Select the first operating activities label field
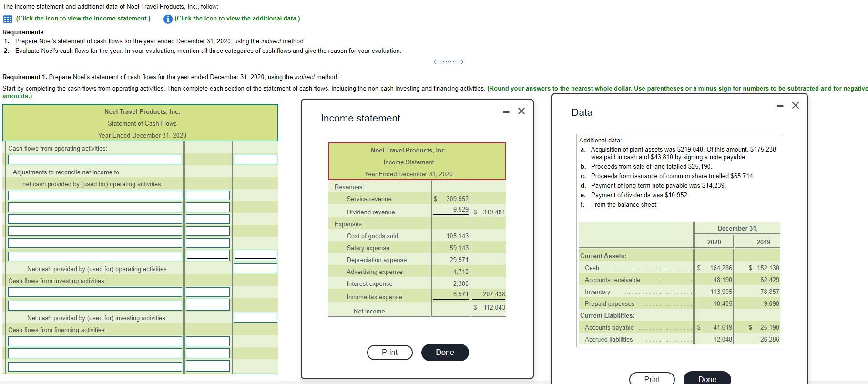This screenshot has width=868, height=384. click(x=95, y=160)
